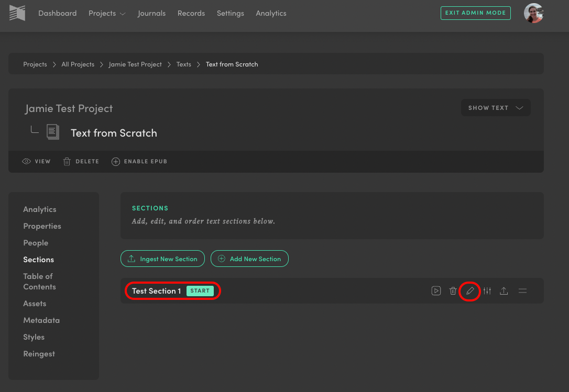569x392 pixels.
Task: Edit Test Section 1 with the pencil icon
Action: [469, 290]
